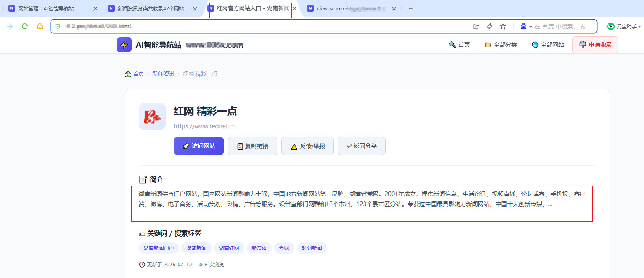
Task: Open 全部网站 in the top navigation
Action: (548, 45)
